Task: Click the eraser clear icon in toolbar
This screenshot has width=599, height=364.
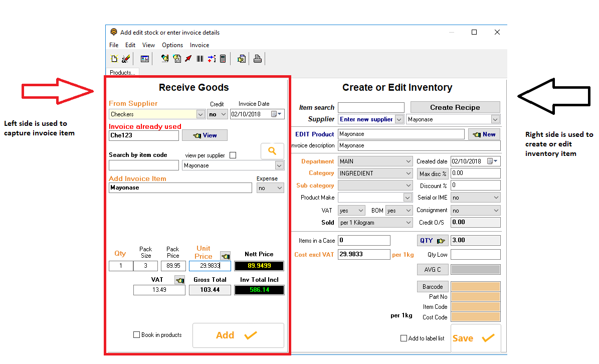Action: (x=125, y=59)
